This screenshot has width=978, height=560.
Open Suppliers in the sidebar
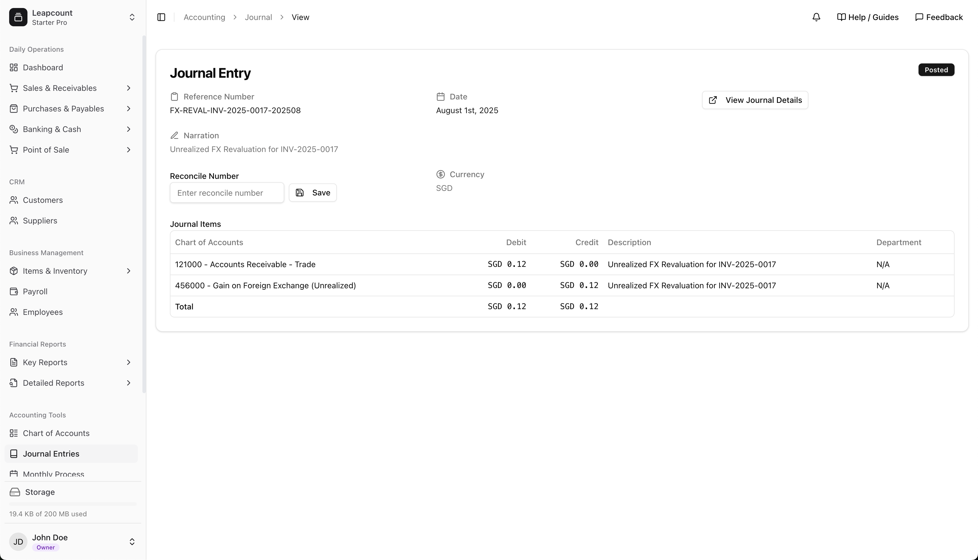click(71, 221)
